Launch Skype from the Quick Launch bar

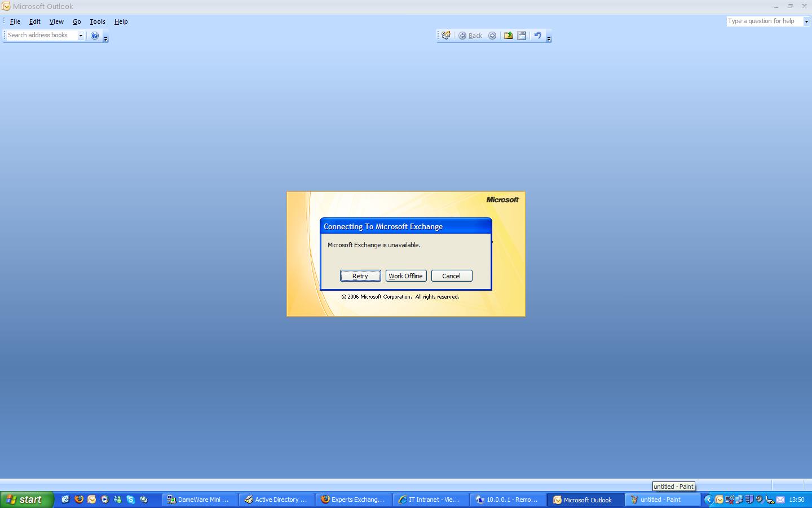(131, 500)
